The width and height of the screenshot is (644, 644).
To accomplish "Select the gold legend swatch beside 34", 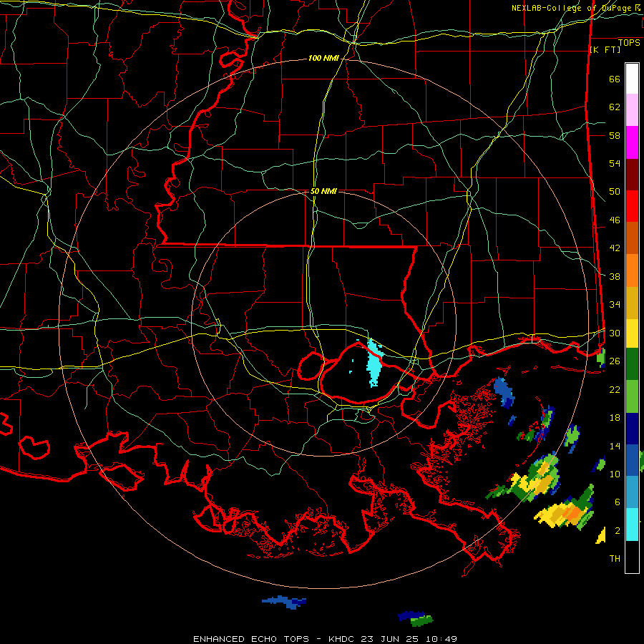I will tap(632, 303).
